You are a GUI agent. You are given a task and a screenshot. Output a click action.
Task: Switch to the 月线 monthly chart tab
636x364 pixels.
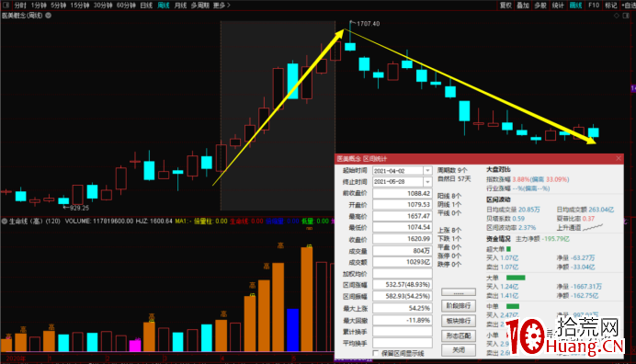point(180,5)
